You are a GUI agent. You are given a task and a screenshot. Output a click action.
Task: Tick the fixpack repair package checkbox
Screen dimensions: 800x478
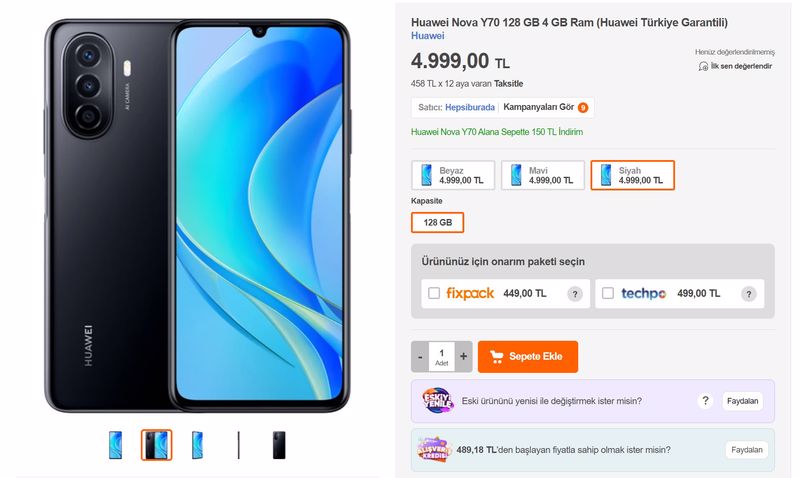tap(434, 293)
